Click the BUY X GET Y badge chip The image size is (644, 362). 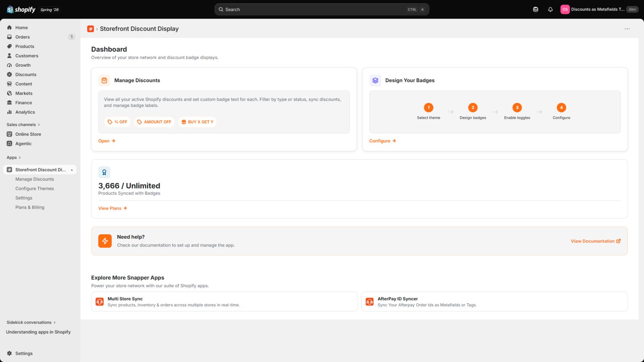point(197,122)
